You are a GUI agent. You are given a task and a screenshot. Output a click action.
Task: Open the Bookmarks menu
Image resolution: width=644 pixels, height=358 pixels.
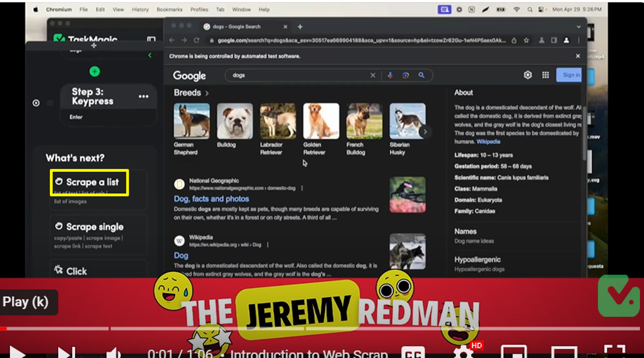tap(169, 10)
